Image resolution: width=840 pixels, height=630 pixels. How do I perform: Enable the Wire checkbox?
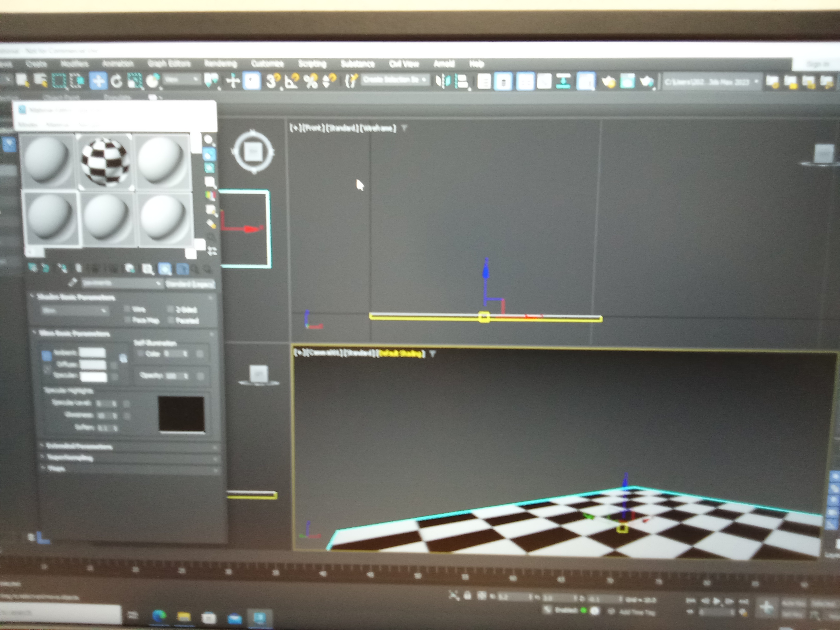click(x=127, y=309)
